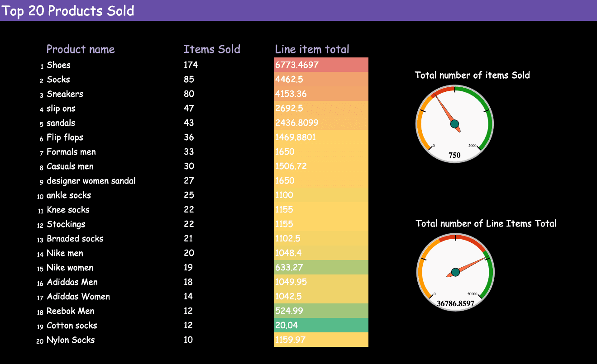Select the Stockings product name
597x364 pixels.
click(66, 224)
